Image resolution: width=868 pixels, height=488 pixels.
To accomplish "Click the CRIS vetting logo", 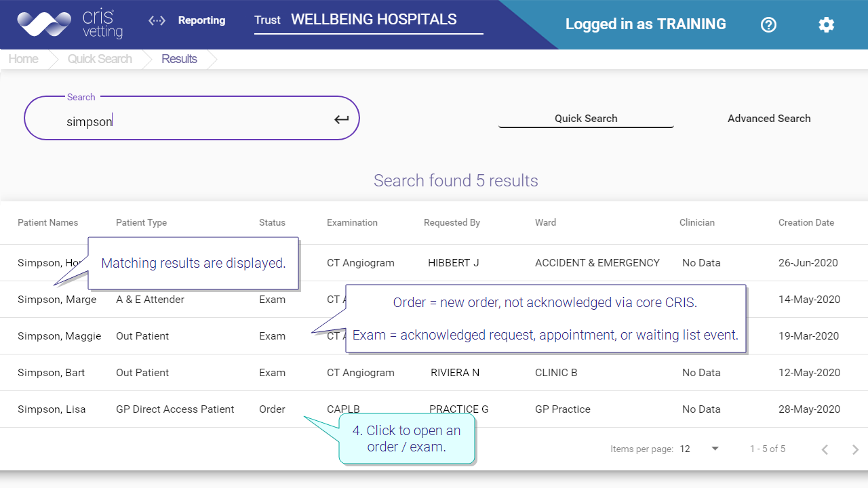I will click(x=70, y=24).
